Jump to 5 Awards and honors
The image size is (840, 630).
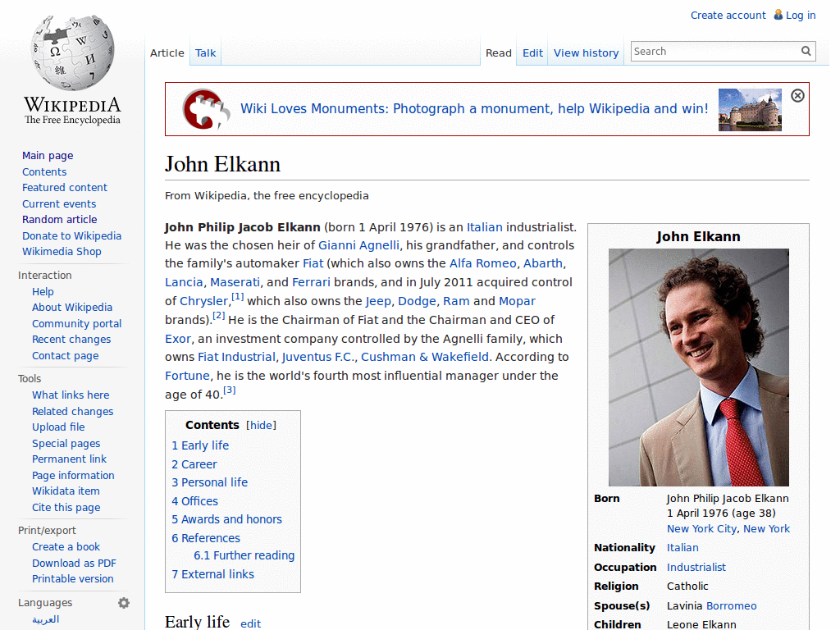pos(226,519)
